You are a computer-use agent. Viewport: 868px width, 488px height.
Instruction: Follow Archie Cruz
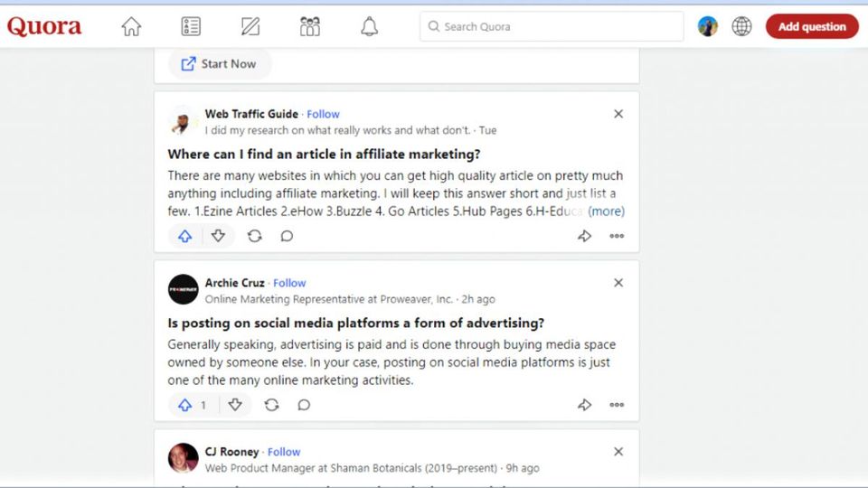[289, 283]
